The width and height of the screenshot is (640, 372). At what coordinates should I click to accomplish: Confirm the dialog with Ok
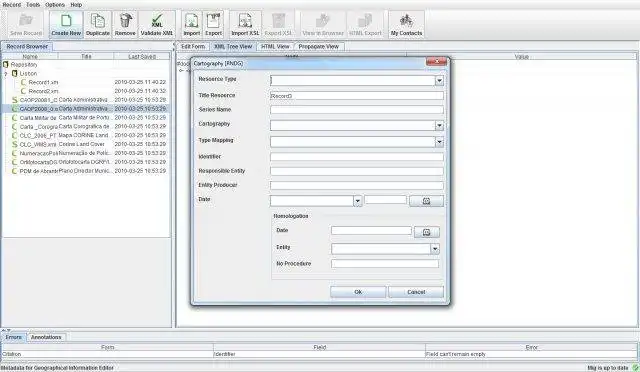[x=358, y=292]
